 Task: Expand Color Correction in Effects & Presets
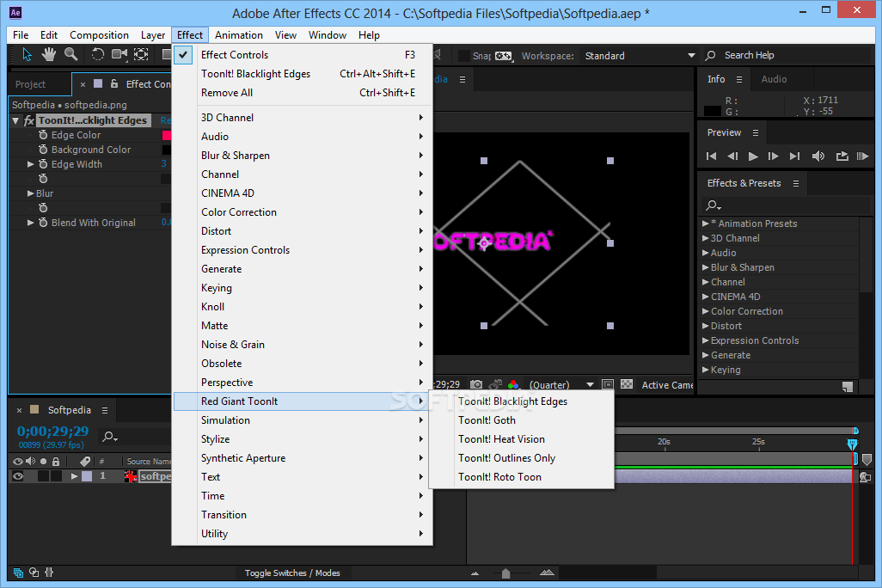(x=706, y=311)
